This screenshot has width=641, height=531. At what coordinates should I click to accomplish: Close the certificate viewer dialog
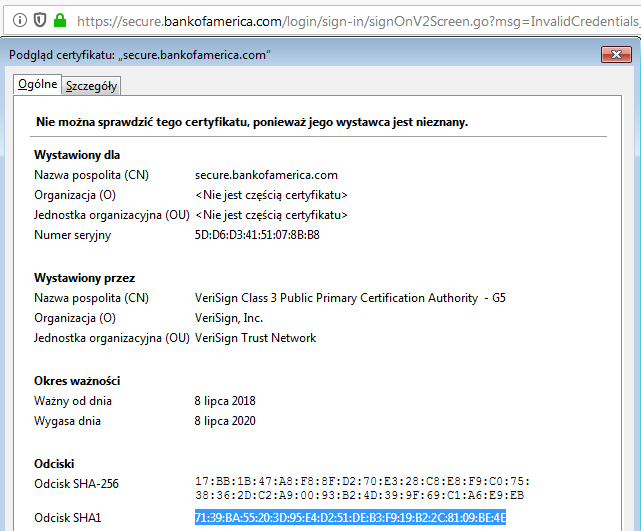coord(616,54)
